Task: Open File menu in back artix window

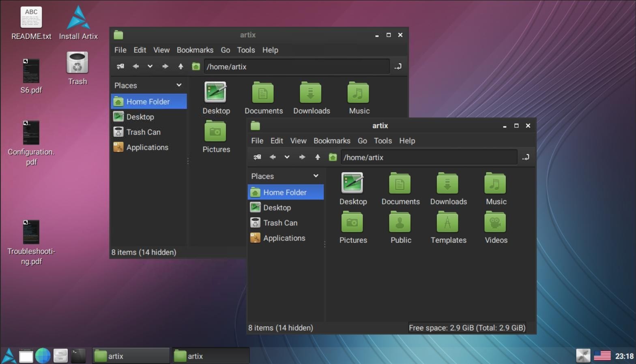Action: pyautogui.click(x=120, y=50)
